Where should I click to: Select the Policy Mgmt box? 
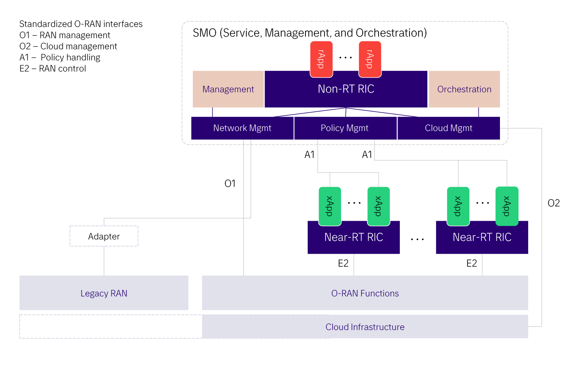345,128
